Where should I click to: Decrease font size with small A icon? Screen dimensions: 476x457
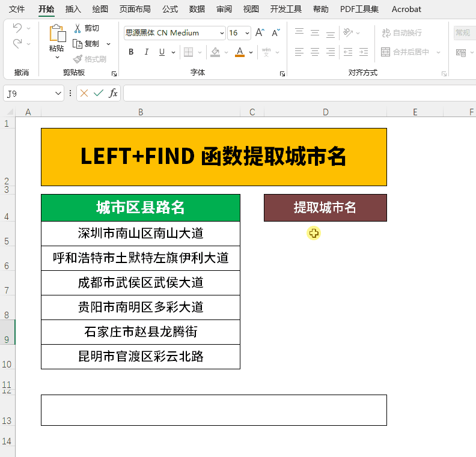point(276,32)
